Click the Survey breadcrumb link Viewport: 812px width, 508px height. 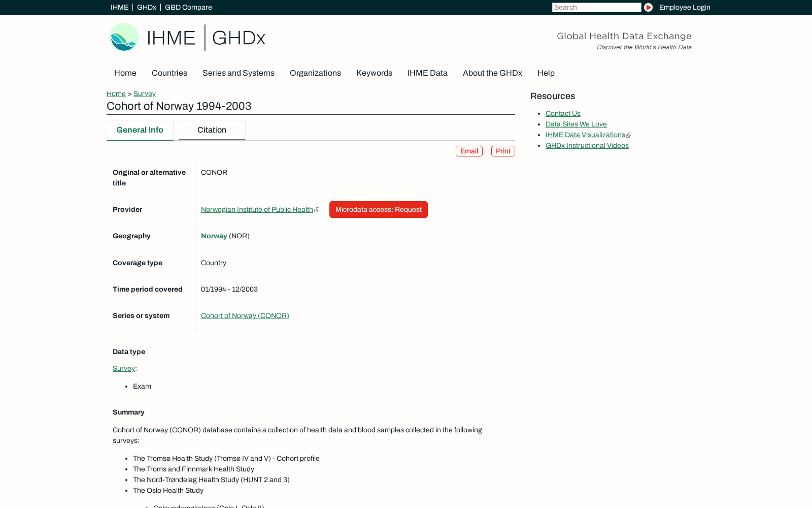click(145, 93)
